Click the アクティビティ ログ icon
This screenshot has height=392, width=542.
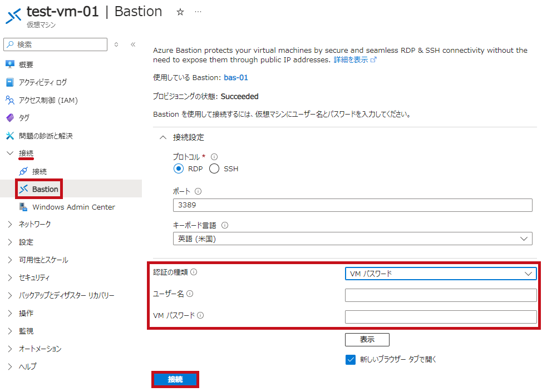point(10,82)
